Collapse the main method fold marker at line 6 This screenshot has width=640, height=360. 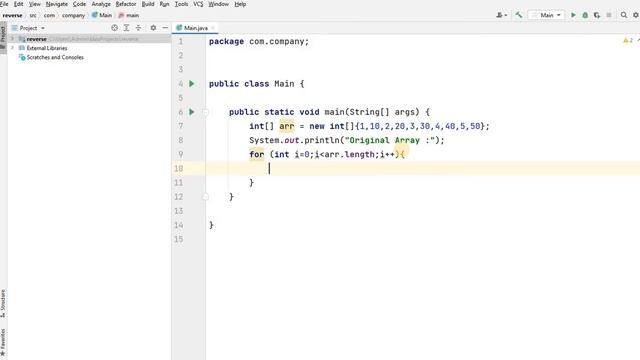pos(205,112)
